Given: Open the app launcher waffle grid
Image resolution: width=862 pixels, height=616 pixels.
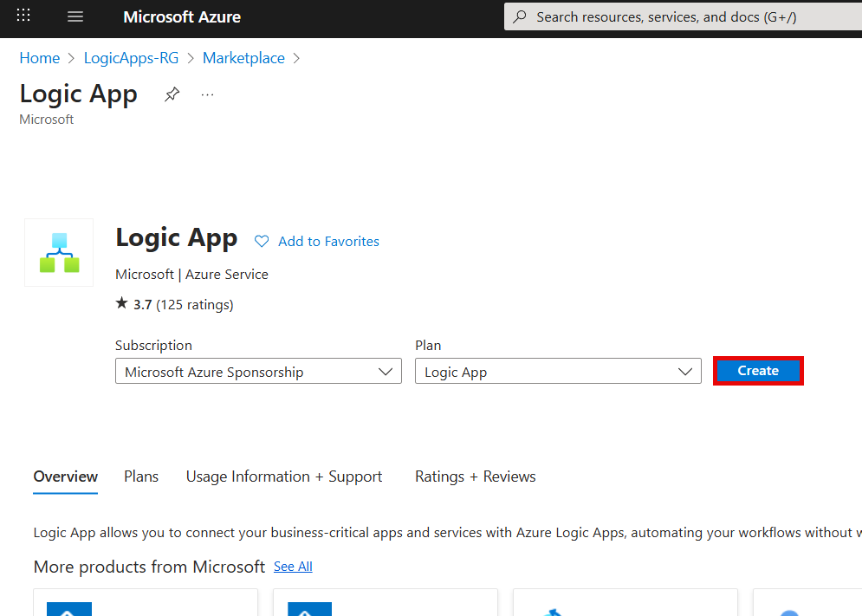Looking at the screenshot, I should [23, 16].
